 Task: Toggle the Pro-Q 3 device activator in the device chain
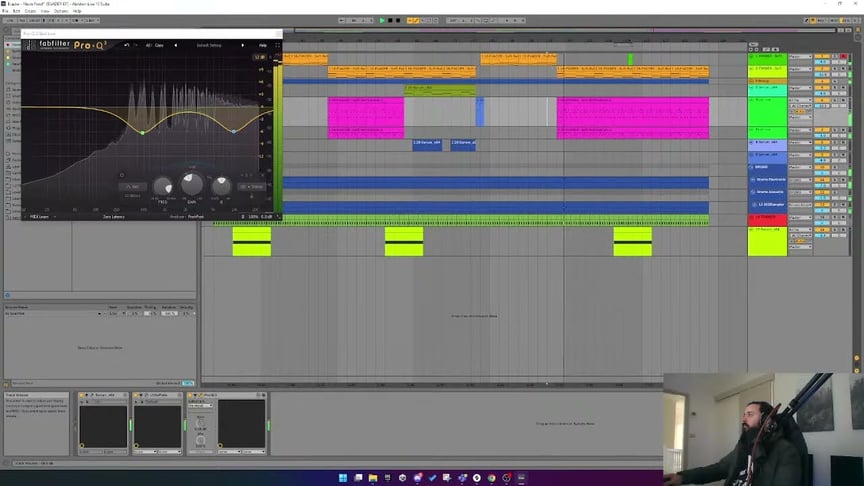(191, 395)
